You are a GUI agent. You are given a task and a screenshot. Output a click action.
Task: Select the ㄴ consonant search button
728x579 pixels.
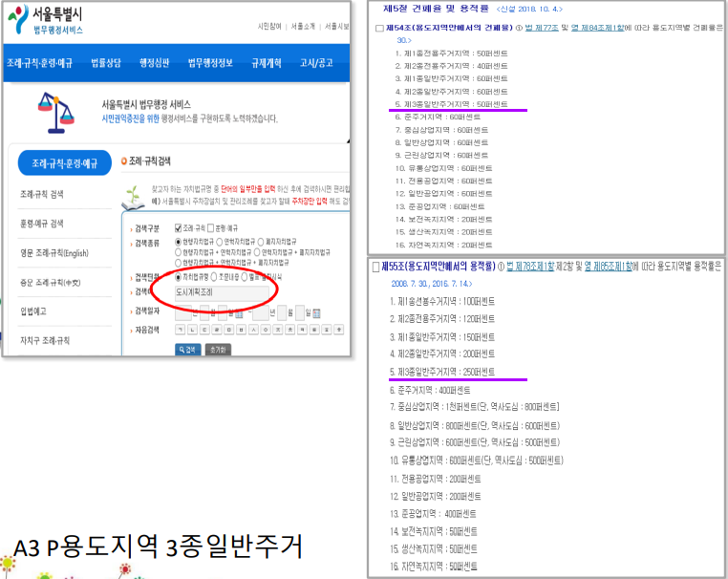pyautogui.click(x=192, y=330)
